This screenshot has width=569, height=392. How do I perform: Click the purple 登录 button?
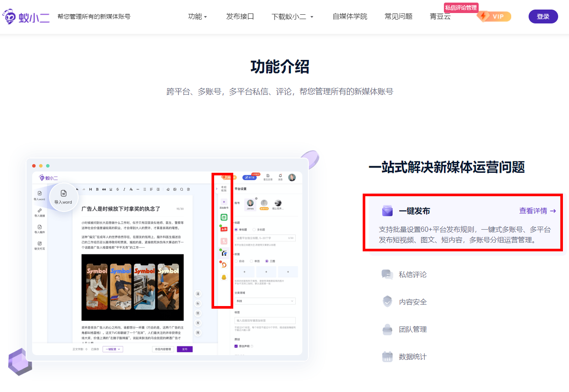tap(543, 16)
